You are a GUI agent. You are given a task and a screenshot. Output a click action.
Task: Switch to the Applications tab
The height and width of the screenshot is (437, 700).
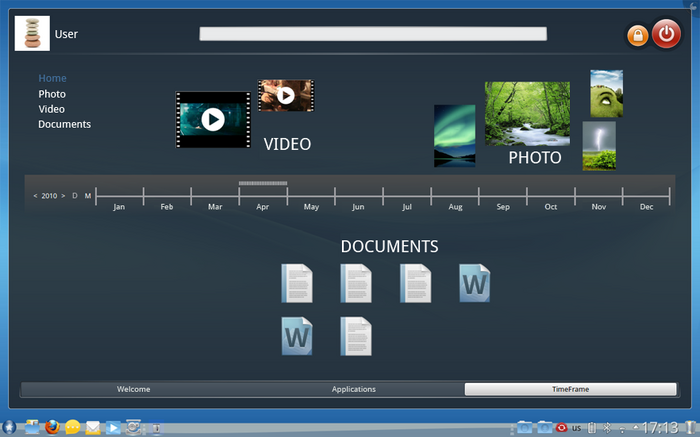point(354,389)
